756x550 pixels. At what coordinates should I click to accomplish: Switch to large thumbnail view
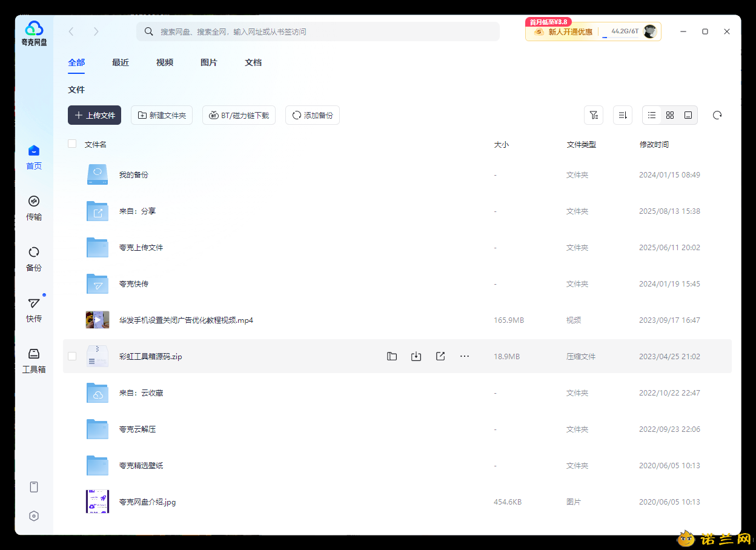pos(688,115)
